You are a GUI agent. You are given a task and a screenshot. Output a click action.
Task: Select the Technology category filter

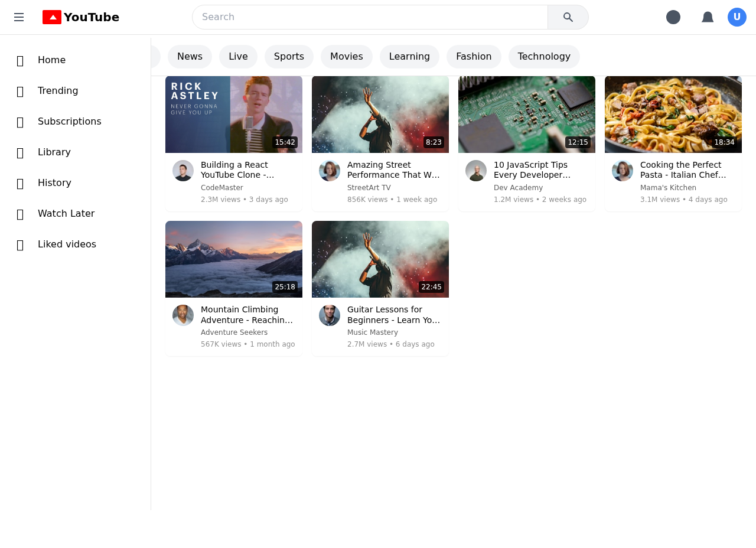pos(544,56)
